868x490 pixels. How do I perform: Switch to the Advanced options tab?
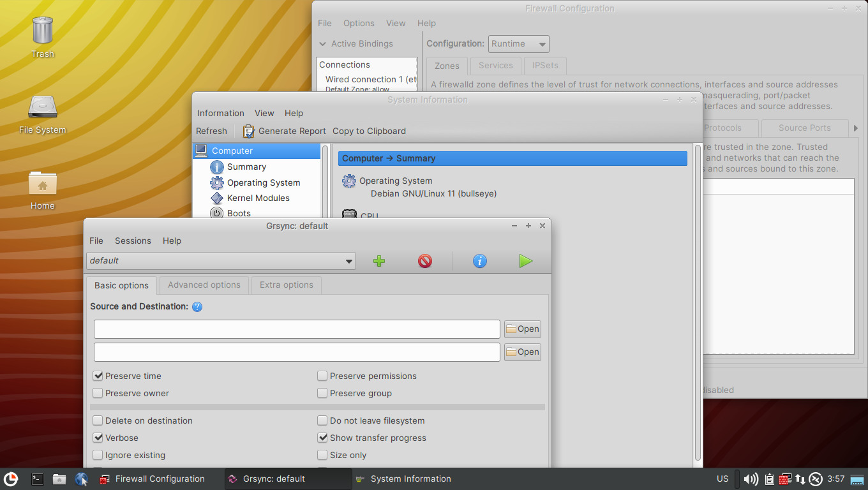204,285
